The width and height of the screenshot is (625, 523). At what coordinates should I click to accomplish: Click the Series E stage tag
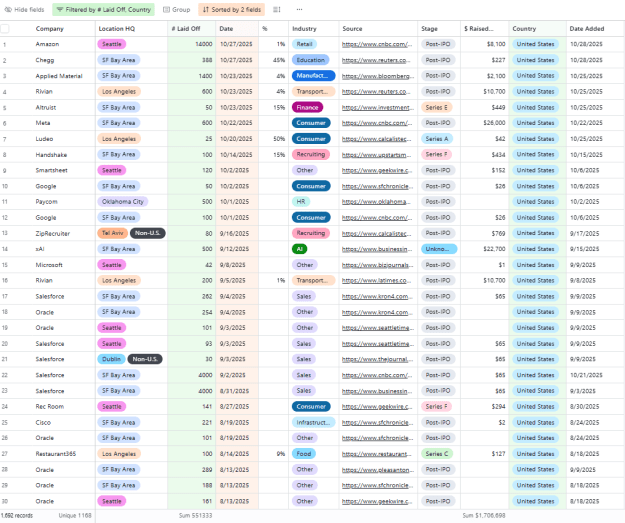(x=436, y=108)
